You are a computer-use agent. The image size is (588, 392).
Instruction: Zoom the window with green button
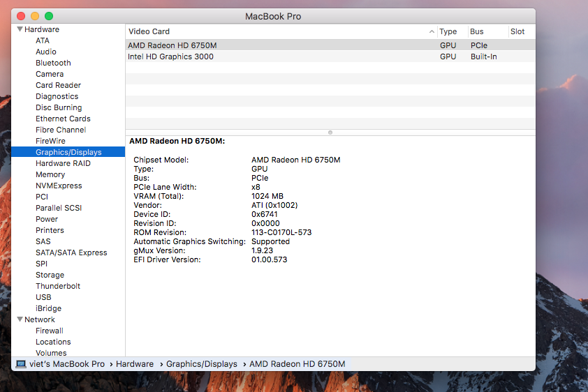pos(49,16)
